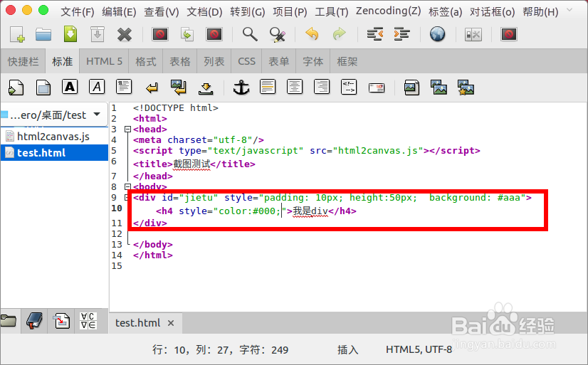Undo the last edit

point(312,34)
